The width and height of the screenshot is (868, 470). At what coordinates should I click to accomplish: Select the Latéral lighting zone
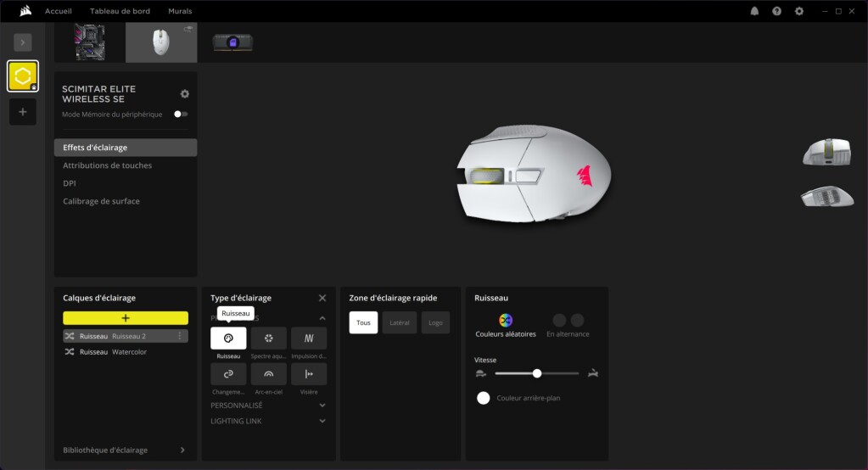[399, 322]
